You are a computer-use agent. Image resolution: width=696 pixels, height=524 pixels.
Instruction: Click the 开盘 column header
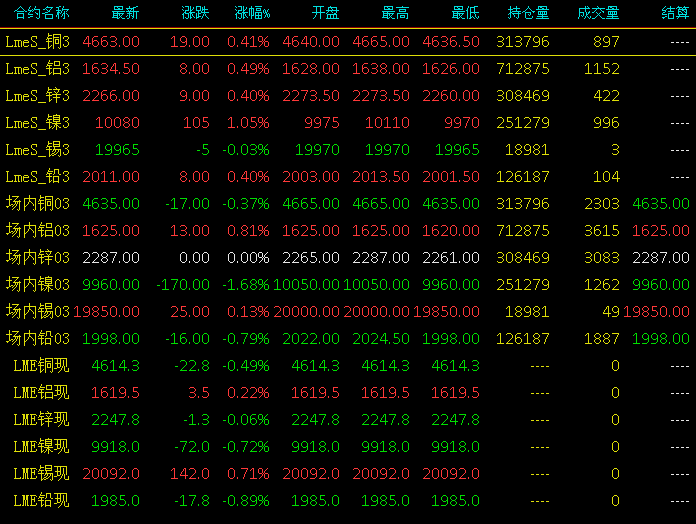click(325, 13)
